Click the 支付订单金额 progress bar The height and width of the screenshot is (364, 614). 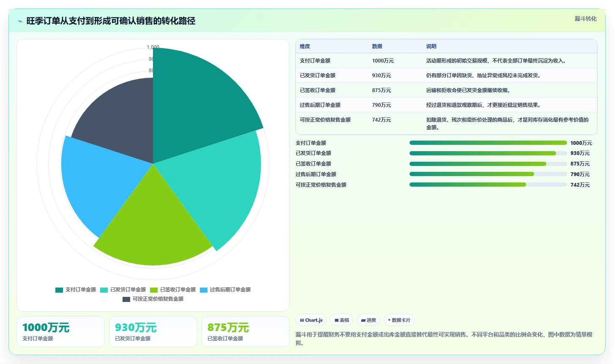tap(488, 143)
